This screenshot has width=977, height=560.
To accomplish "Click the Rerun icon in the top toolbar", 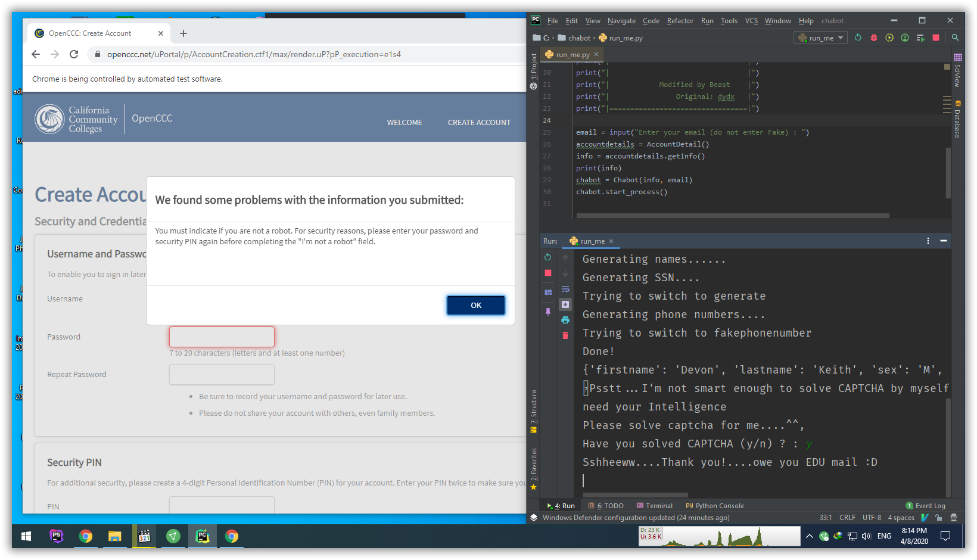I will coord(858,38).
